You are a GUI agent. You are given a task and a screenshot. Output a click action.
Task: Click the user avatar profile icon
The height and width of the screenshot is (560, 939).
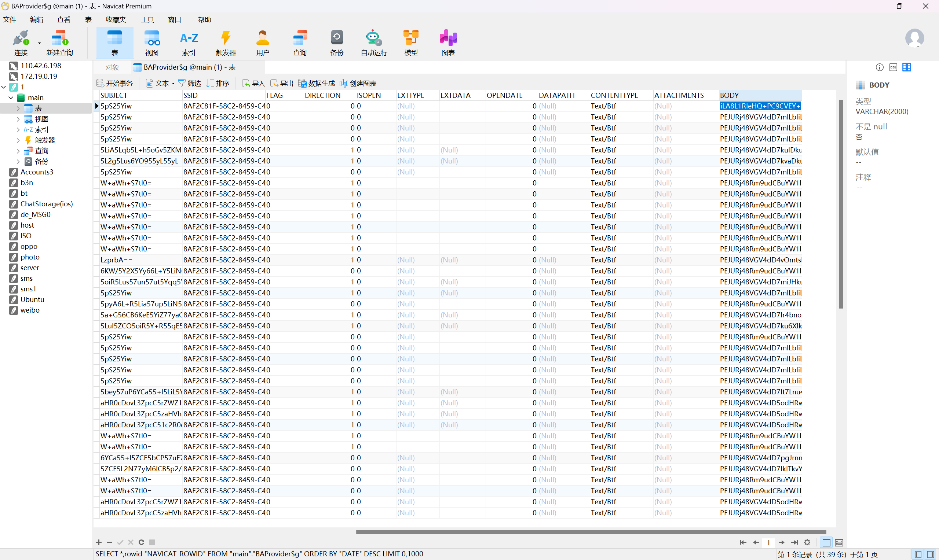coord(914,38)
